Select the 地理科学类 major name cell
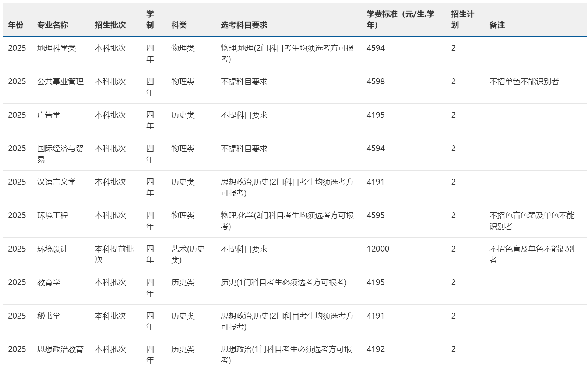 (x=56, y=48)
